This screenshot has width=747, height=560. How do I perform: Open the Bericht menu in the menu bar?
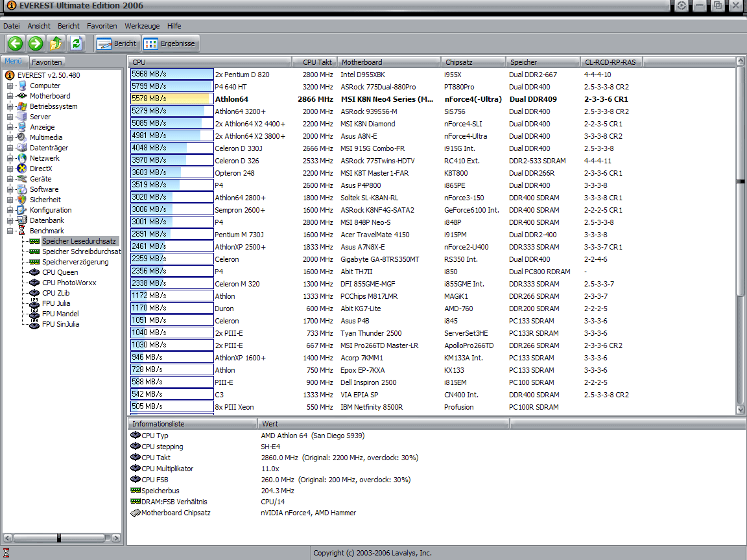69,26
